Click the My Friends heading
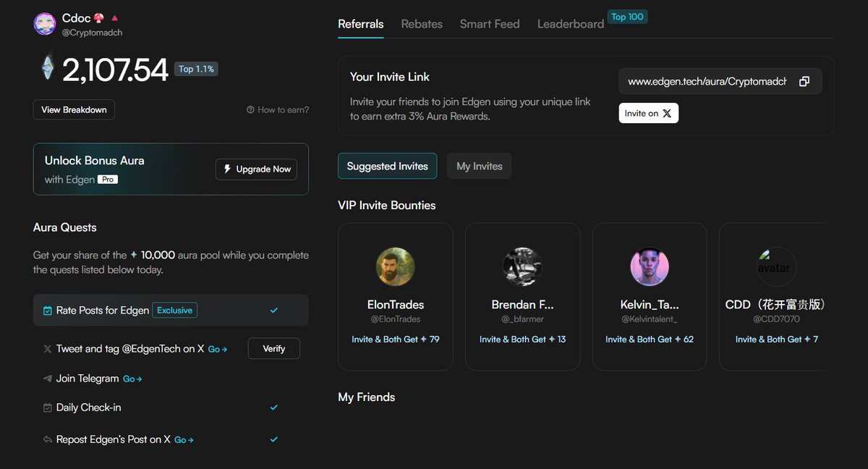The image size is (868, 469). (x=367, y=397)
